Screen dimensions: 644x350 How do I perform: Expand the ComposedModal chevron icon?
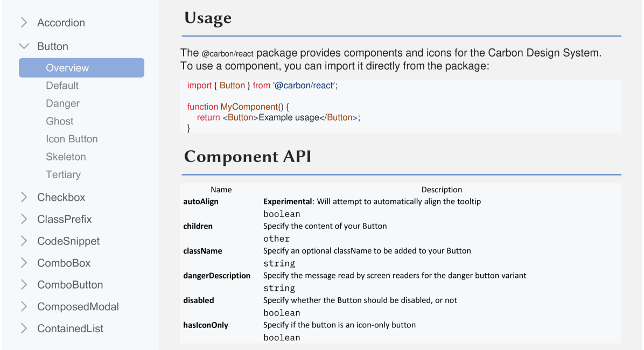tap(24, 306)
